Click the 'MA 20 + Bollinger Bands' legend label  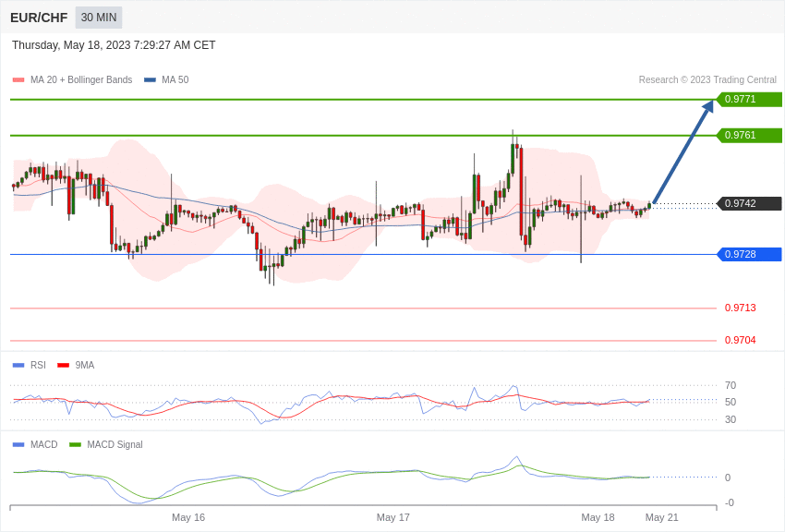pyautogui.click(x=81, y=79)
